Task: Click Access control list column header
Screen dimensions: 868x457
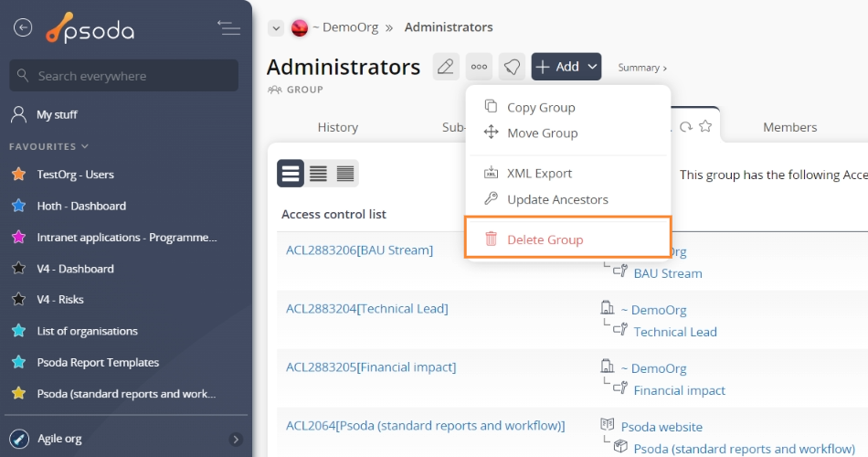Action: [333, 215]
